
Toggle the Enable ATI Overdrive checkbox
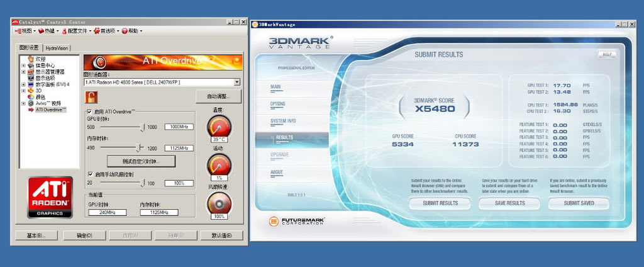(89, 111)
